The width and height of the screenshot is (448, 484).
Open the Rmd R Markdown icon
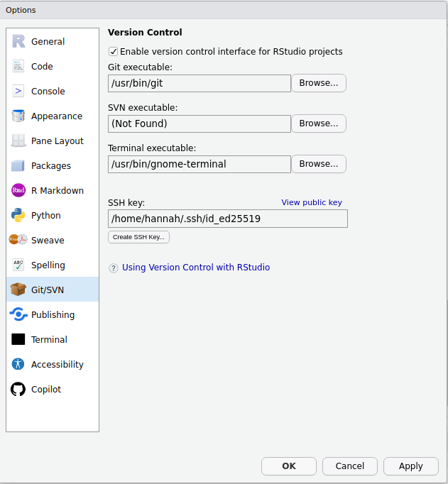click(x=18, y=190)
